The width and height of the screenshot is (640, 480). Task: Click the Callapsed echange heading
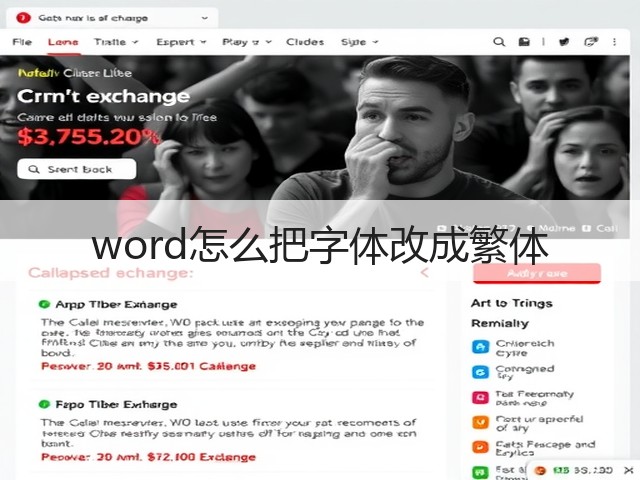(x=111, y=273)
